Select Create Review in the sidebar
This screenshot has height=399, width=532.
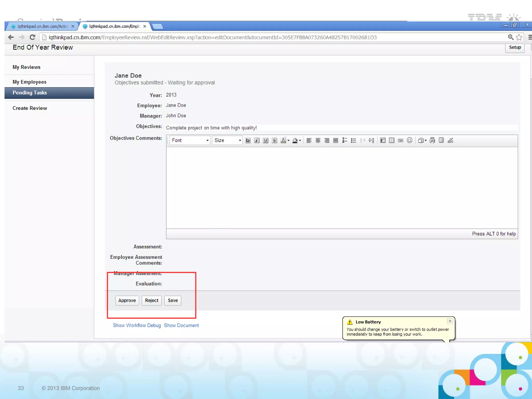[30, 108]
